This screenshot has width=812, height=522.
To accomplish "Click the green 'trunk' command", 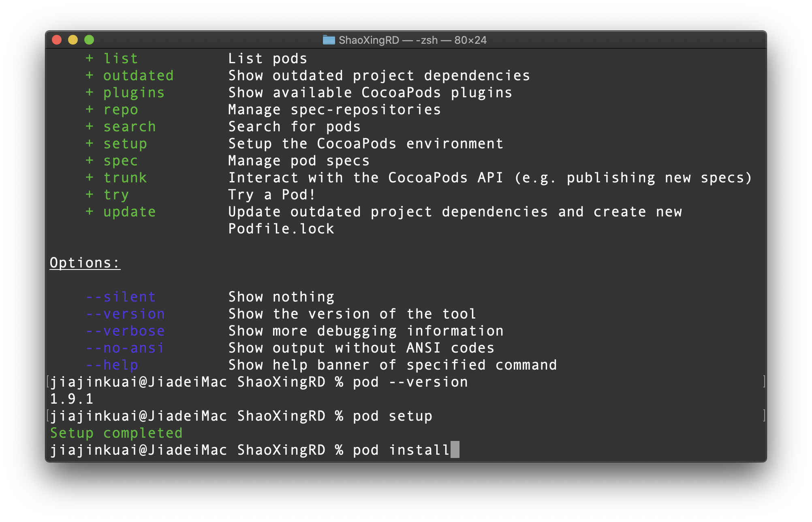I will coord(125,178).
